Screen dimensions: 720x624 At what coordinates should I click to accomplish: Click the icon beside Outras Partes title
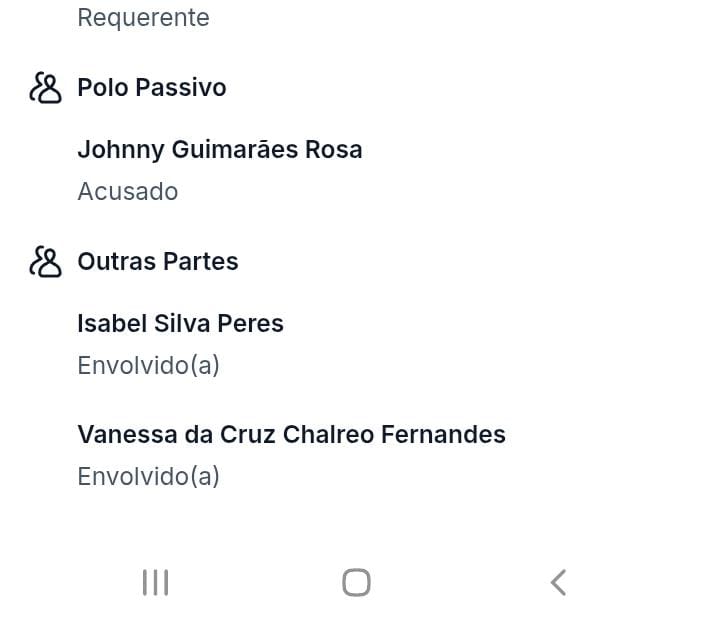[x=45, y=262]
